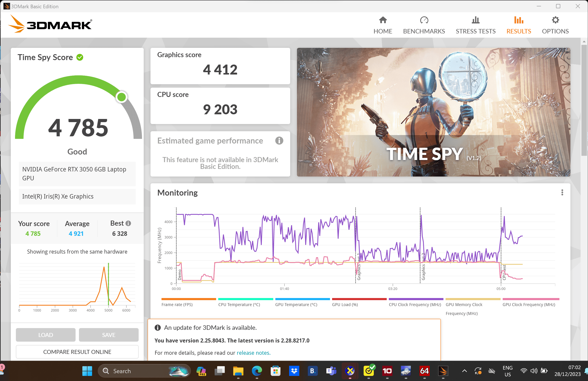Click the CPU score value 9 203
588x381 pixels.
(x=220, y=109)
